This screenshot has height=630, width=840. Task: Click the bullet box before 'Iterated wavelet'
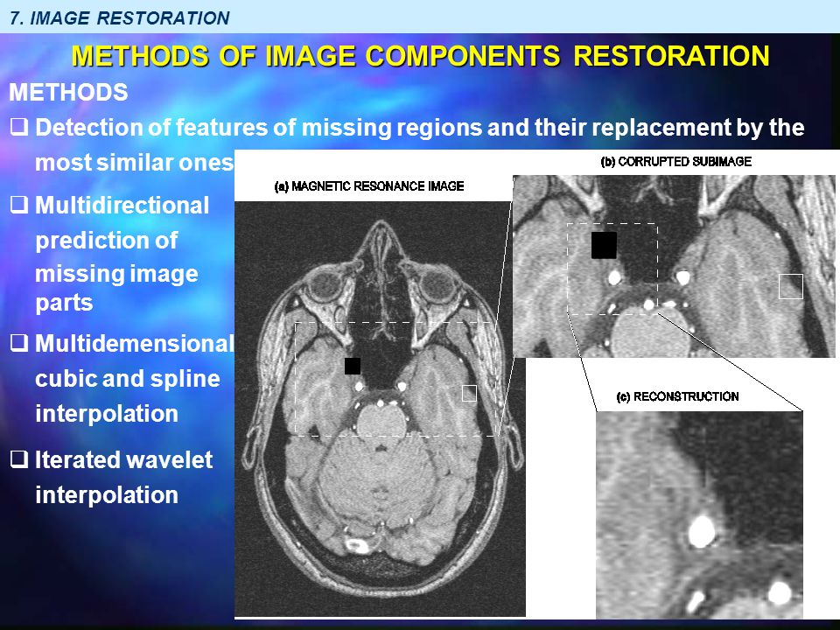coord(19,459)
